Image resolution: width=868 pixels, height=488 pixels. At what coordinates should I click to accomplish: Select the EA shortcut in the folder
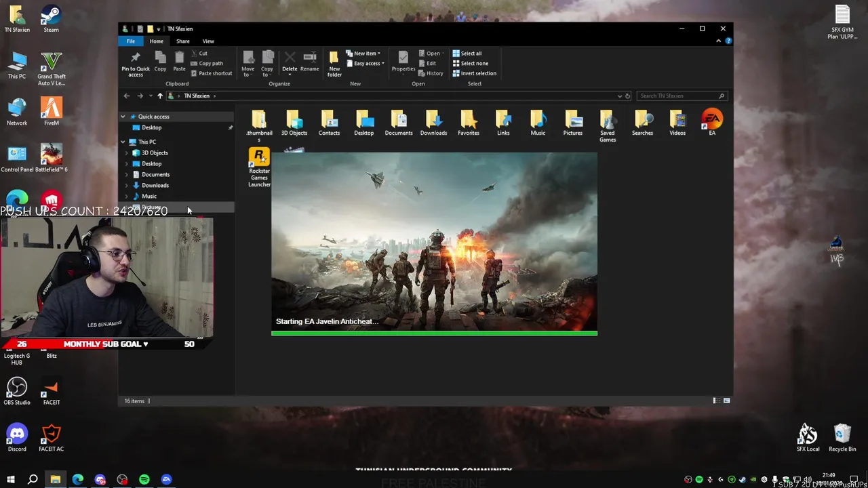pos(712,123)
